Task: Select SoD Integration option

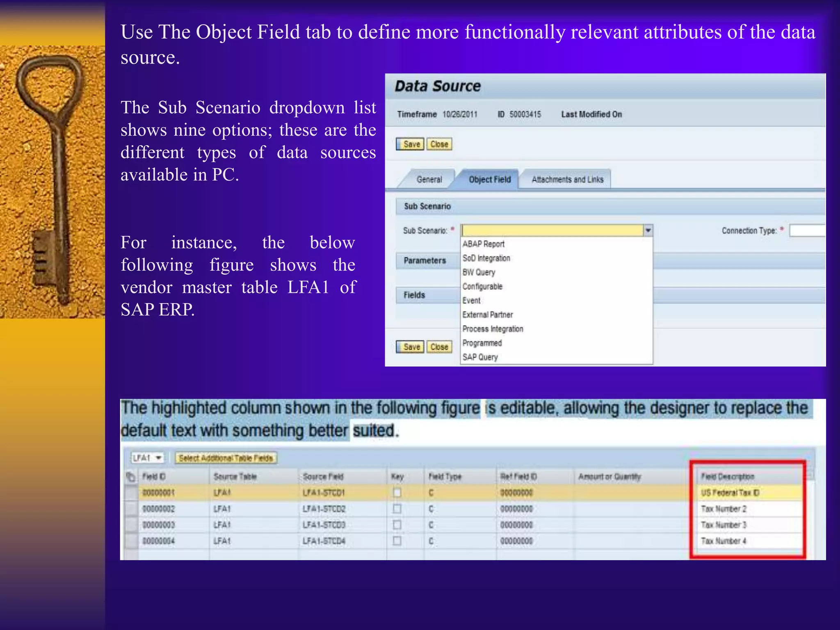Action: [486, 258]
